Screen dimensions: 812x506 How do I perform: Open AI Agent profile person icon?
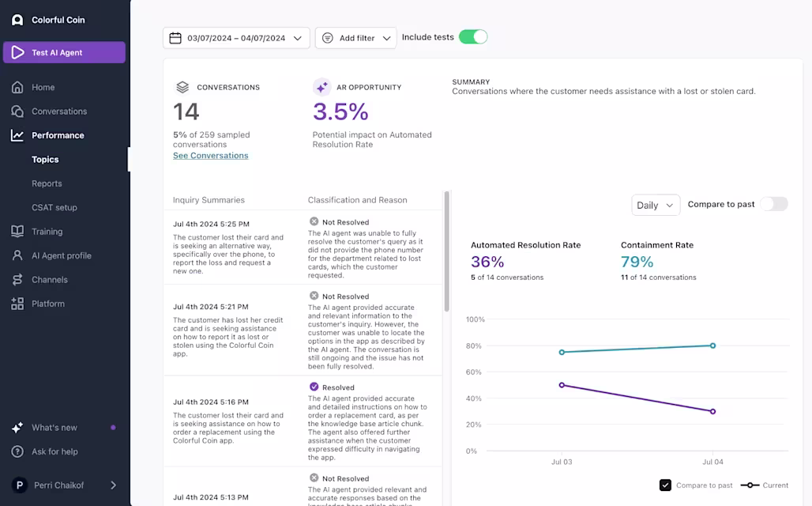17,255
